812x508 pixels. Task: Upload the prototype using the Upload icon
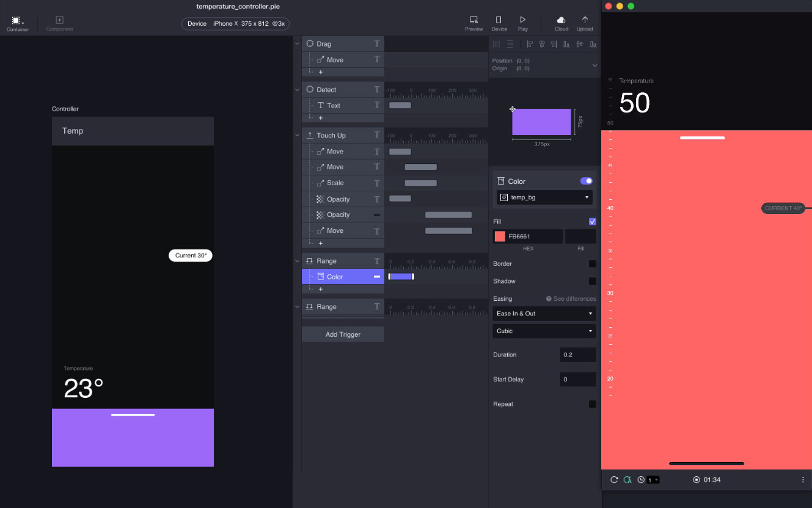click(x=584, y=20)
